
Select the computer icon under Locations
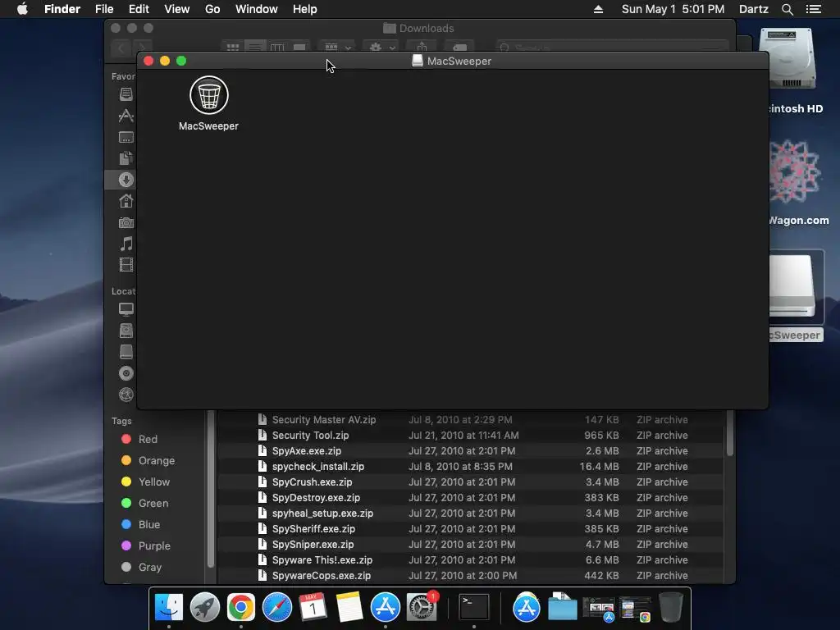point(126,309)
